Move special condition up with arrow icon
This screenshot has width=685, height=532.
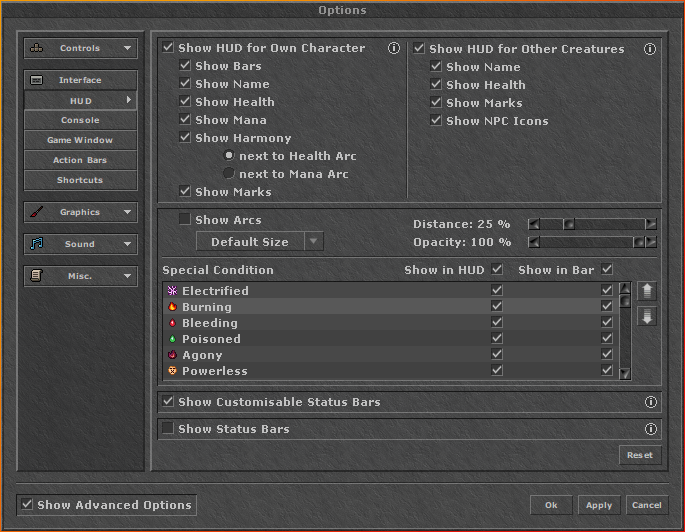646,291
